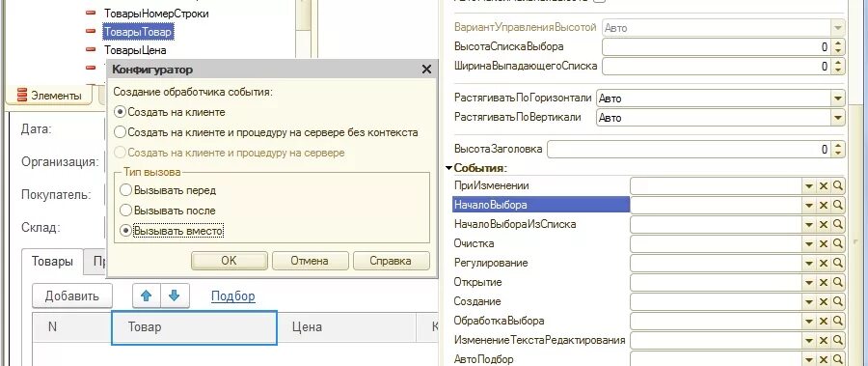Open Очистка handler dropdown arrow

(809, 244)
